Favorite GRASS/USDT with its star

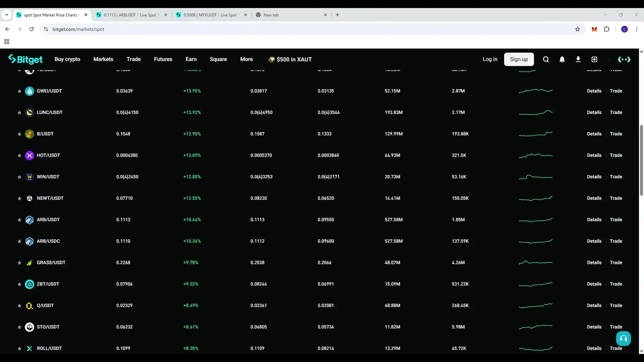19,262
